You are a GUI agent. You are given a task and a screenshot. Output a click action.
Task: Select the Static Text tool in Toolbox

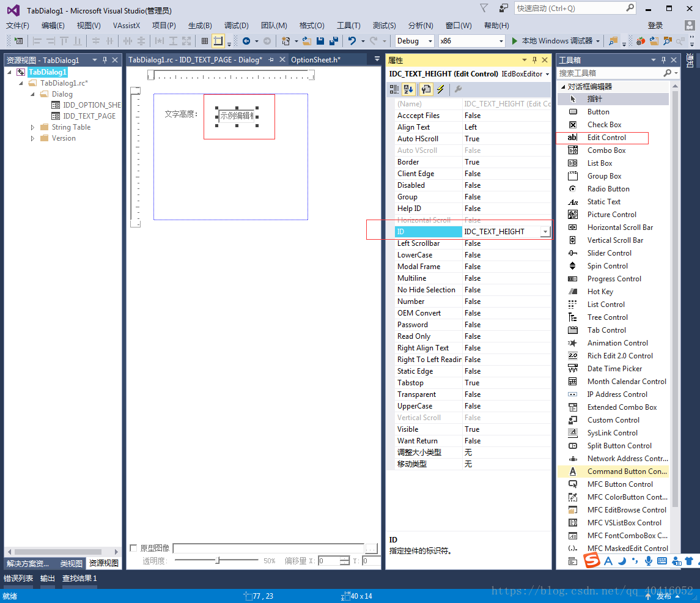point(603,202)
